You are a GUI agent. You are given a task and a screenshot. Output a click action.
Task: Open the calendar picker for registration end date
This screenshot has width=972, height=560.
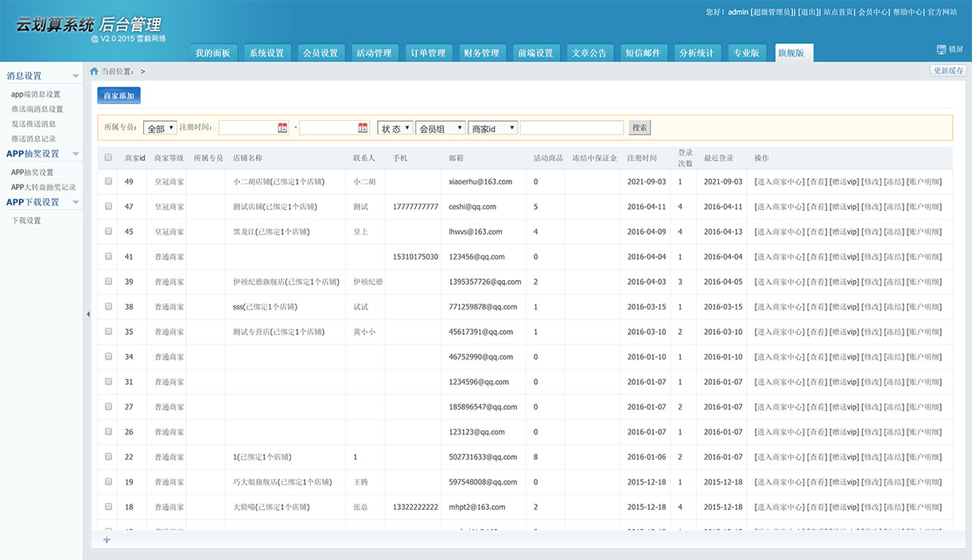pos(363,128)
